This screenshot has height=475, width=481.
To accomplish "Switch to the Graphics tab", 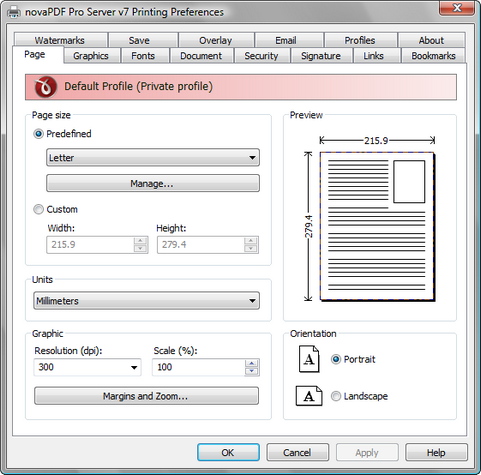I will [91, 56].
